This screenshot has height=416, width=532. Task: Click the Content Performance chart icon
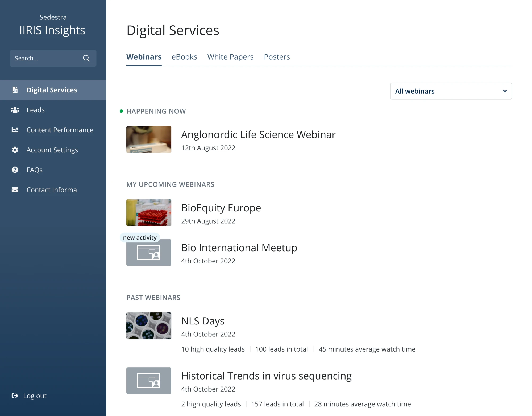click(15, 130)
